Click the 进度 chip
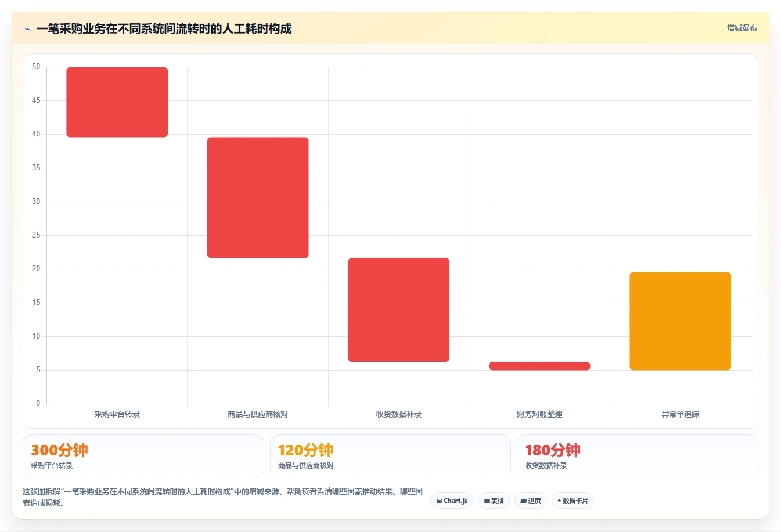The height and width of the screenshot is (532, 781). 531,501
